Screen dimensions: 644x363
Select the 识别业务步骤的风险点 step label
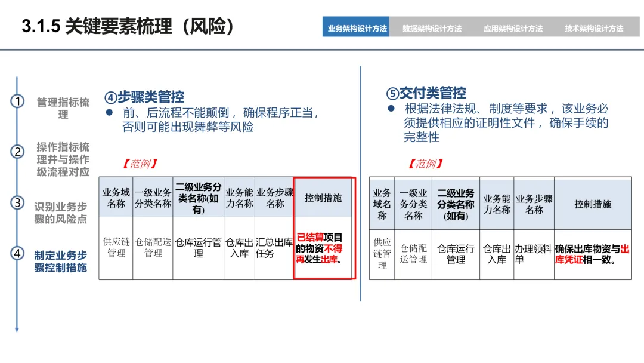pos(60,213)
